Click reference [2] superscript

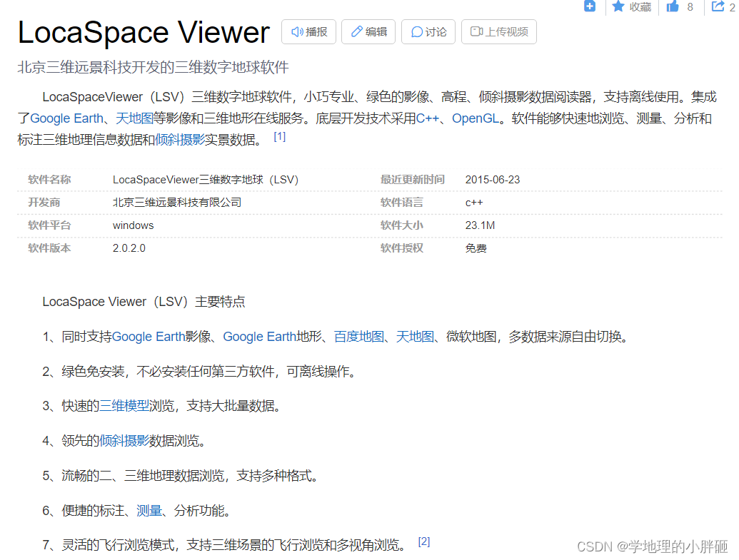click(x=423, y=541)
